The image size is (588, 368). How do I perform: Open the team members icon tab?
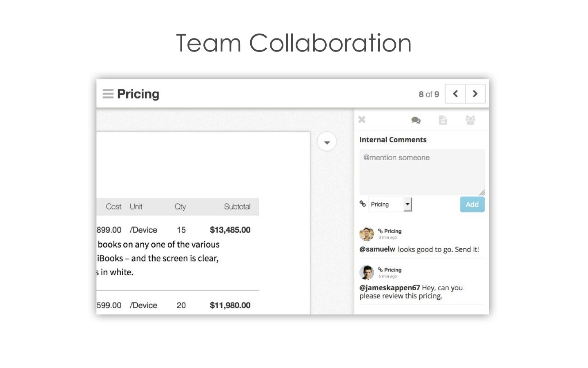(x=470, y=120)
